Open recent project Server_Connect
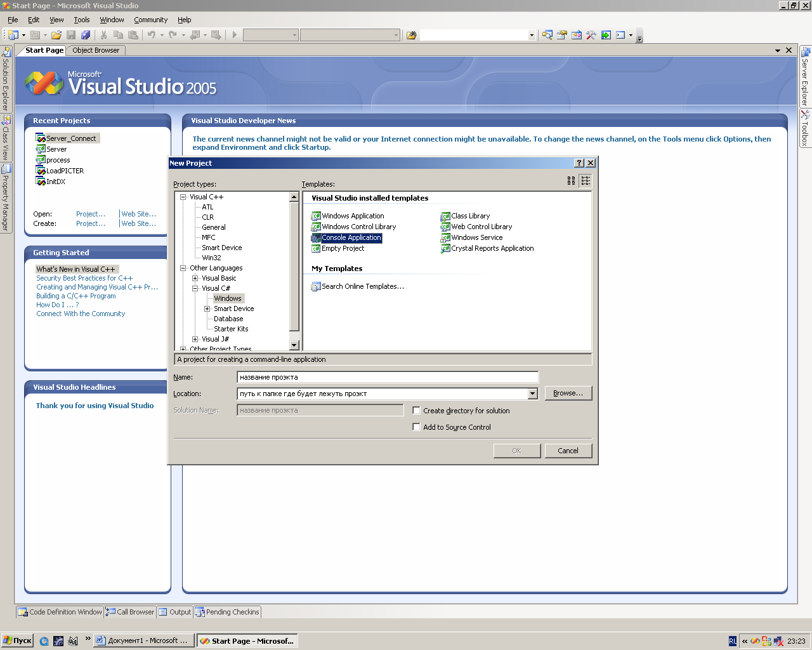 click(x=67, y=138)
